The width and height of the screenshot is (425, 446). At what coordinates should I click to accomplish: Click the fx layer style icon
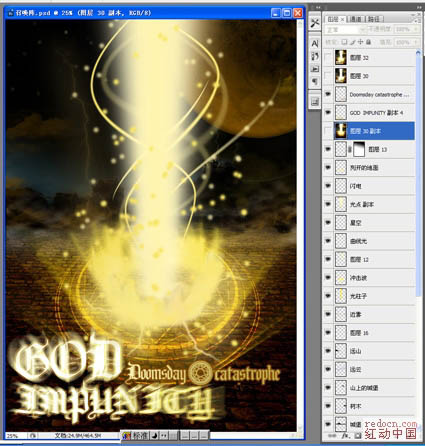click(345, 436)
